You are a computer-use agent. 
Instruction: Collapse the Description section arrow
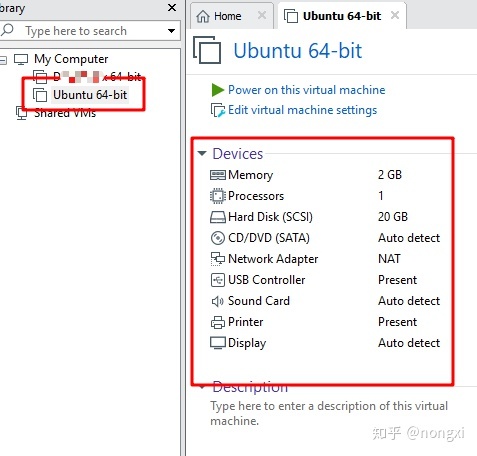tap(202, 387)
